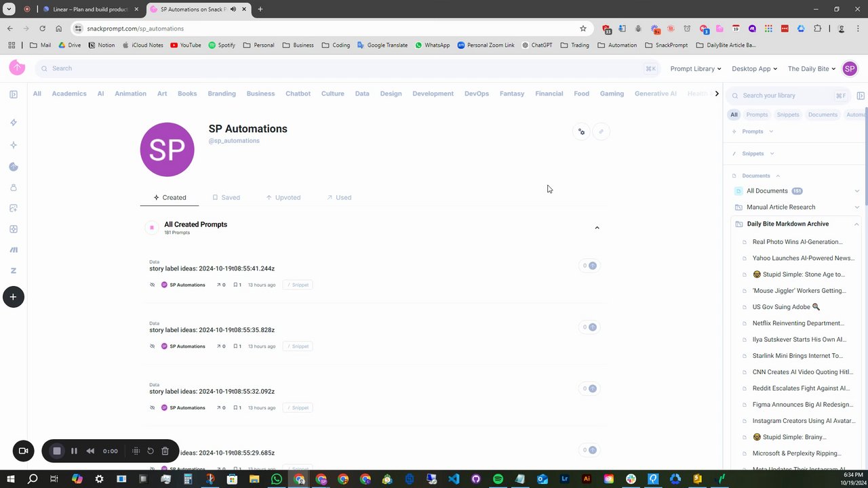Viewport: 868px width, 488px height.
Task: Open the Linear browser tab
Action: tap(91, 9)
